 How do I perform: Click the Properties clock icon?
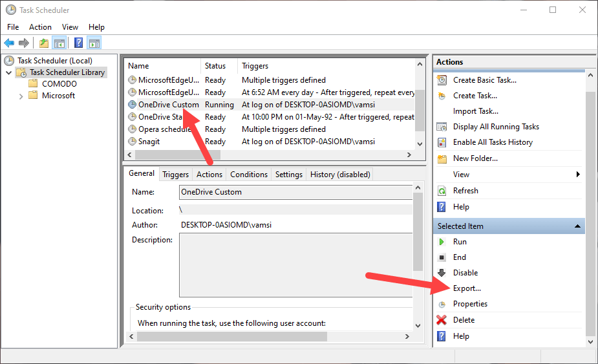point(442,305)
